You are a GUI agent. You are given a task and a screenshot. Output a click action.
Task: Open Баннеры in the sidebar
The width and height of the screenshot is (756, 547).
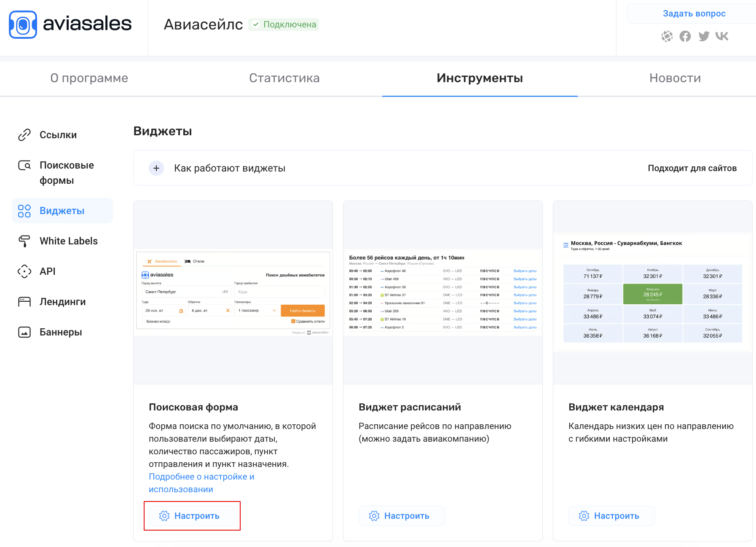61,332
